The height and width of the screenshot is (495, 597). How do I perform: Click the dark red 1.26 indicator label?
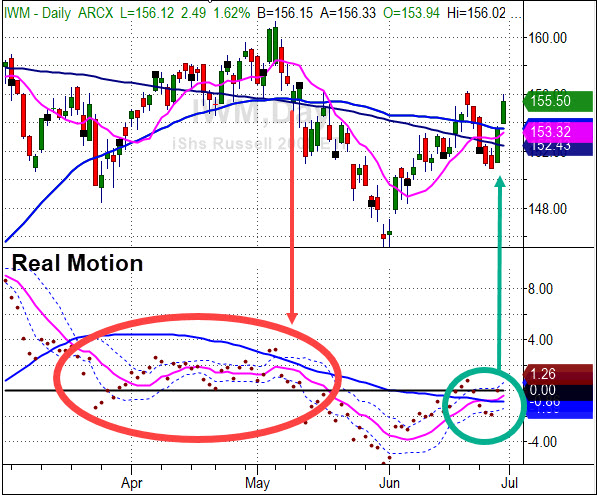coord(558,374)
